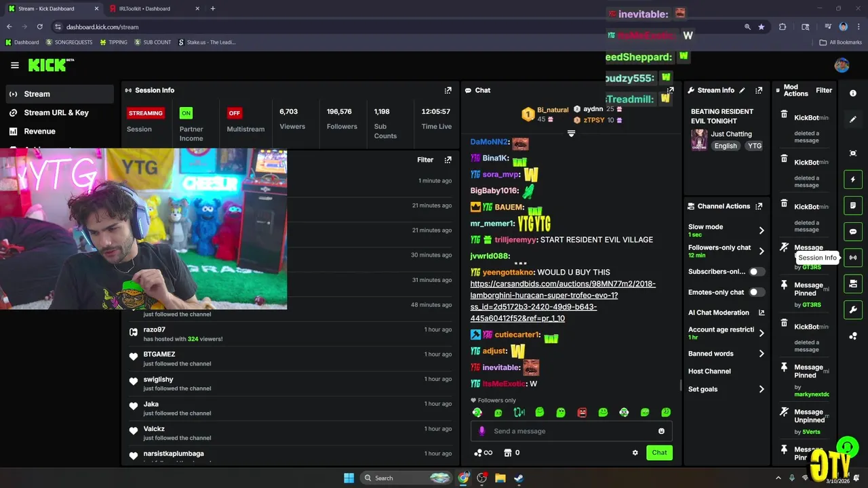Click the Send a message input field
Viewport: 868px width, 488px height.
[571, 431]
